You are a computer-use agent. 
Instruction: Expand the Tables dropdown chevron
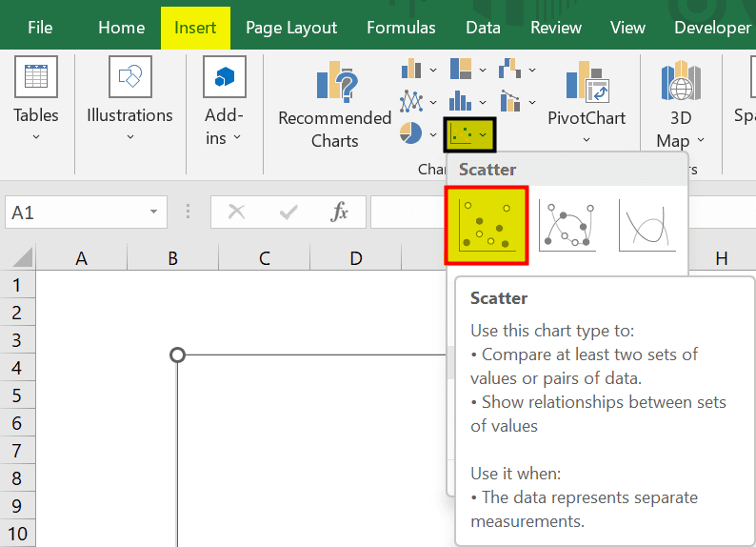pyautogui.click(x=36, y=137)
